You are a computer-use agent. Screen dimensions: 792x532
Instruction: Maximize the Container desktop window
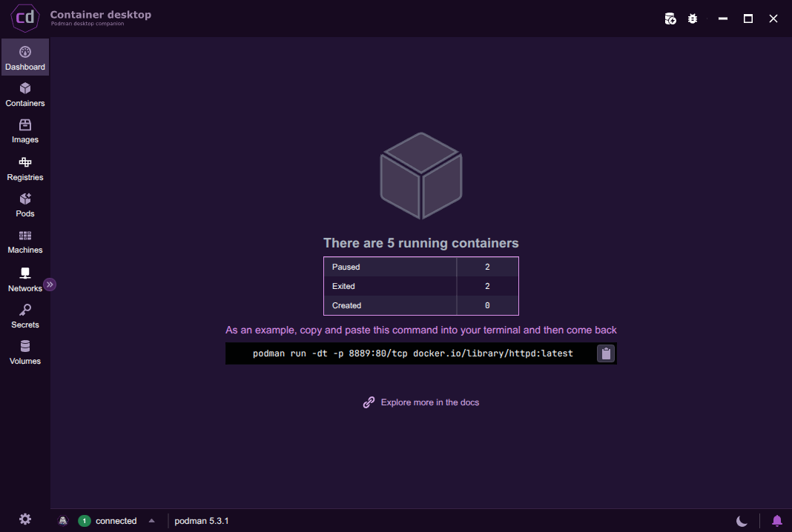tap(748, 19)
